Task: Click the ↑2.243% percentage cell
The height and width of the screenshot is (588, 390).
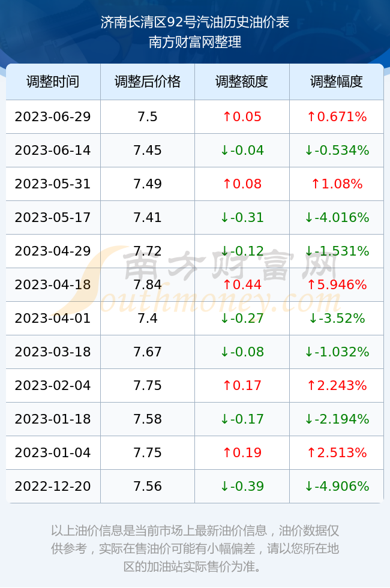Action: pos(337,385)
